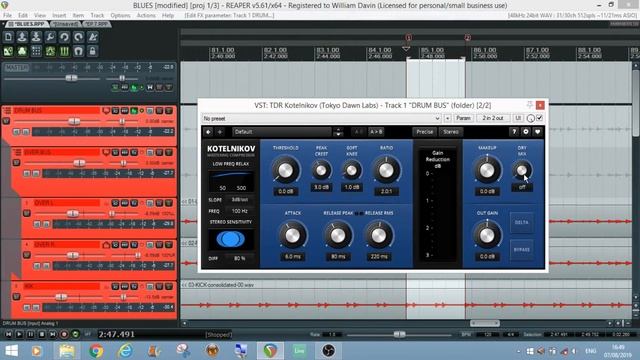Toggle the Stereo mode button
The image size is (640, 360).
(x=451, y=132)
